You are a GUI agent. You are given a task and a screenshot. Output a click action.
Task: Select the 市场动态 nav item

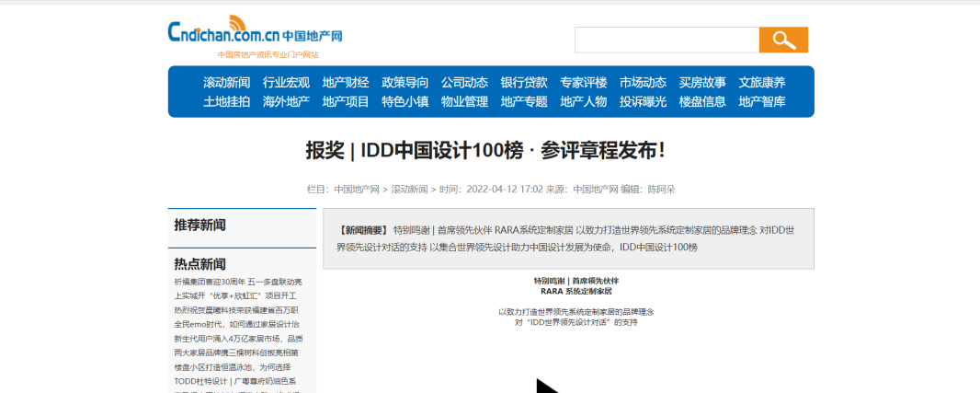tap(644, 83)
